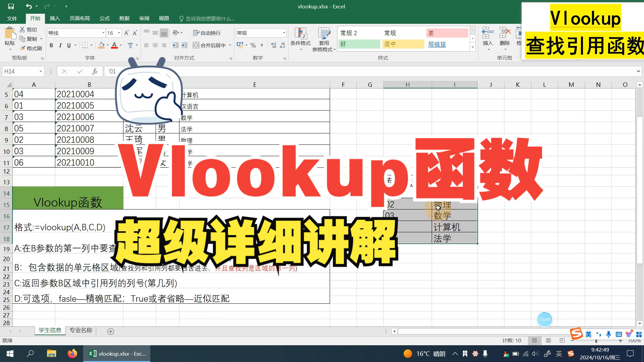Expand the number format 常规 dropdown
Screen dimensions: 644x362
click(x=284, y=33)
